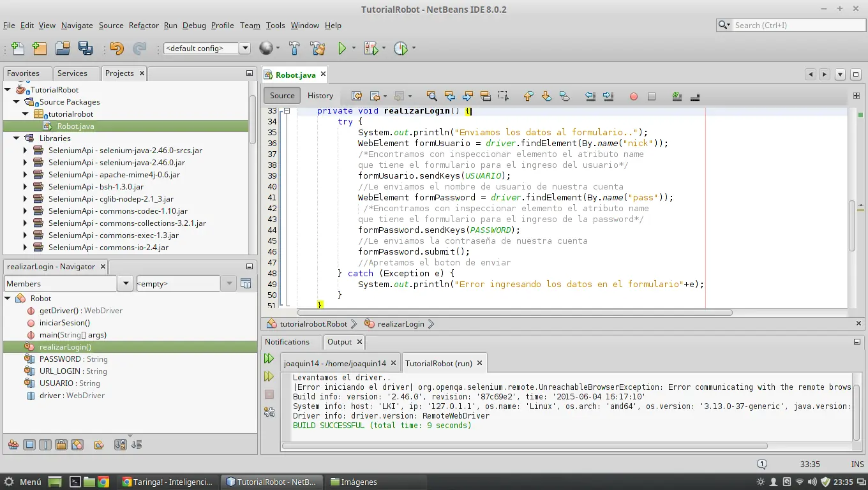The height and width of the screenshot is (490, 868).
Task: Click the Open Project toolbar icon
Action: point(63,48)
